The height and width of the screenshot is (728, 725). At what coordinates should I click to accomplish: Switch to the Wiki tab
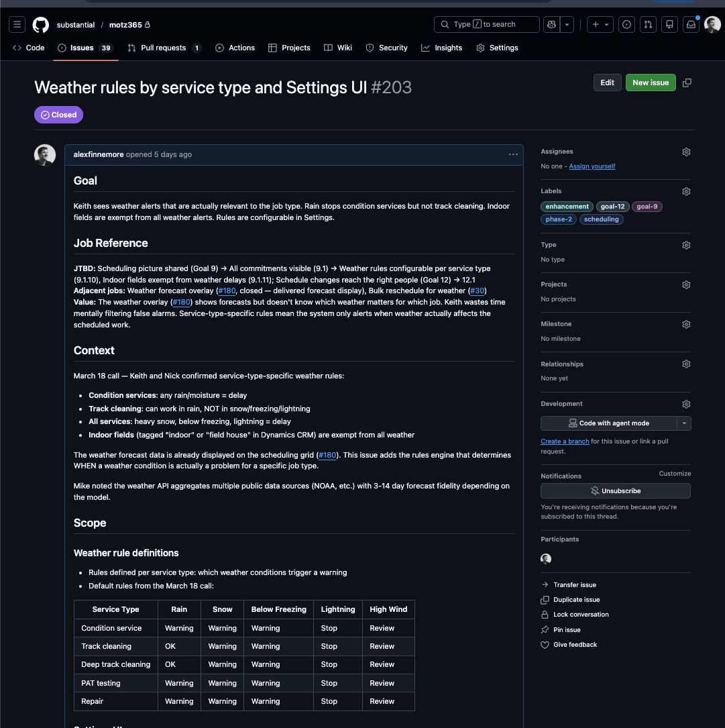338,48
